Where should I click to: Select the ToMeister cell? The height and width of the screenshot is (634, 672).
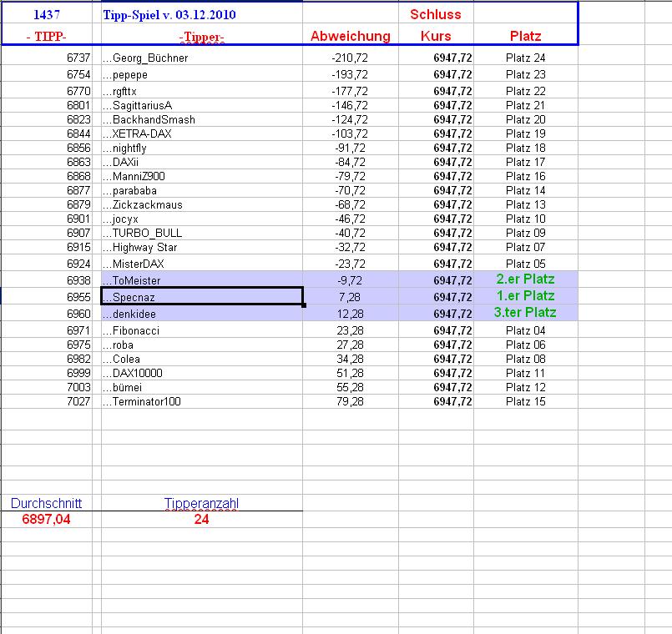[202, 280]
